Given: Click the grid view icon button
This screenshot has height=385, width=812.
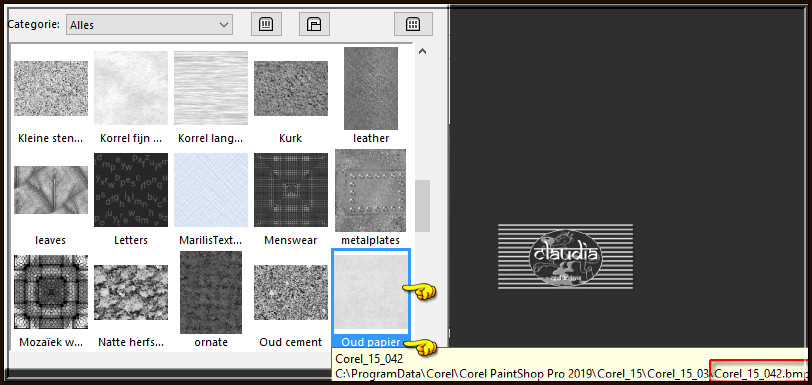Looking at the screenshot, I should tap(413, 24).
